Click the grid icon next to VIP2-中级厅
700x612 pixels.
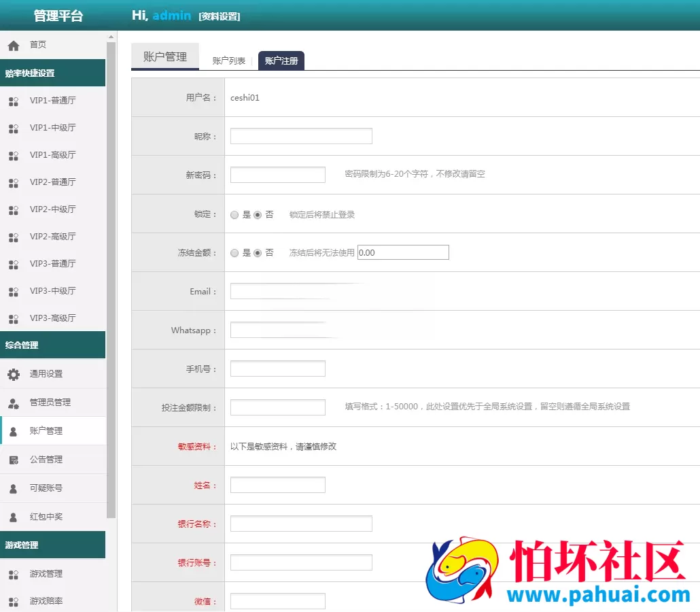click(x=14, y=210)
